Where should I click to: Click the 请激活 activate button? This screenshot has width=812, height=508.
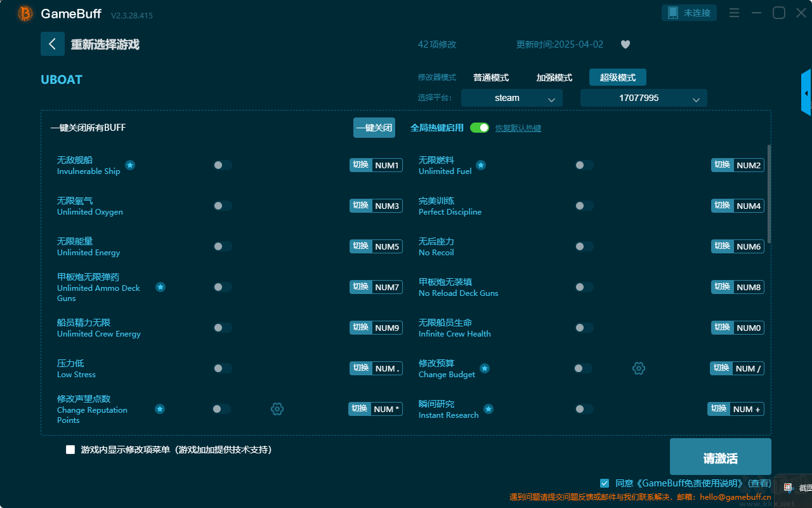pyautogui.click(x=721, y=457)
